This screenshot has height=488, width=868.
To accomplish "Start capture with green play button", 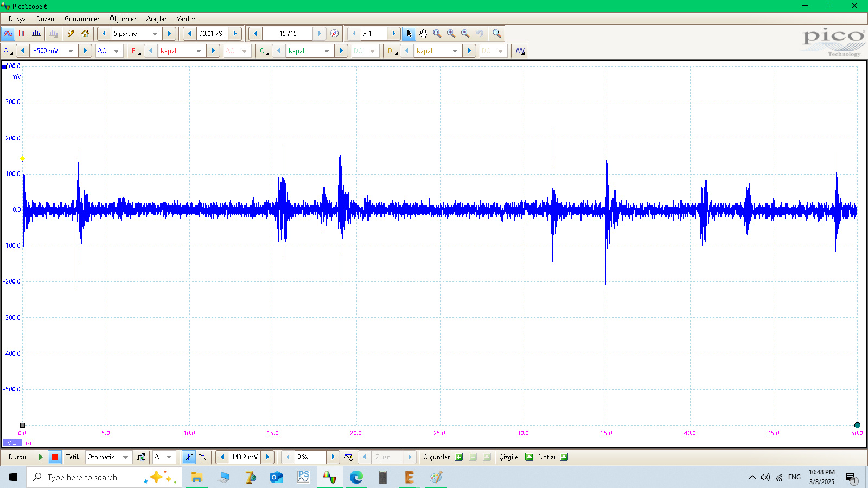I will click(x=41, y=457).
